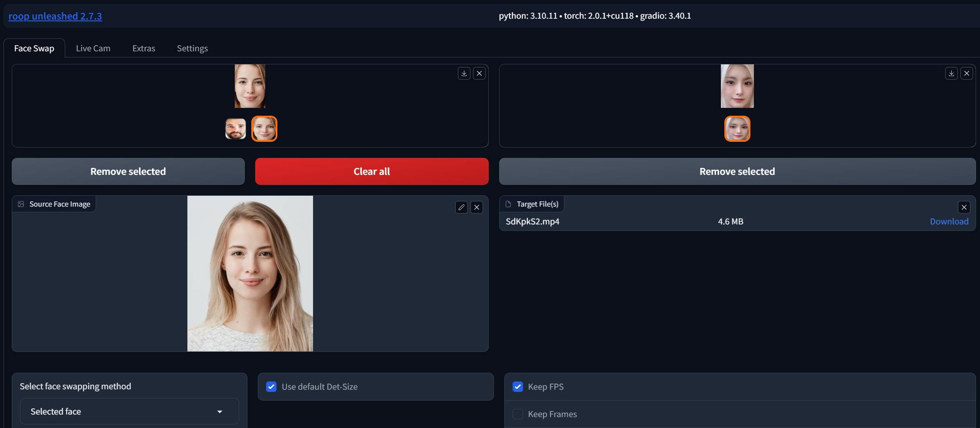Open the roop unleashed 2.7.3 link
This screenshot has width=980, height=428.
pyautogui.click(x=55, y=16)
